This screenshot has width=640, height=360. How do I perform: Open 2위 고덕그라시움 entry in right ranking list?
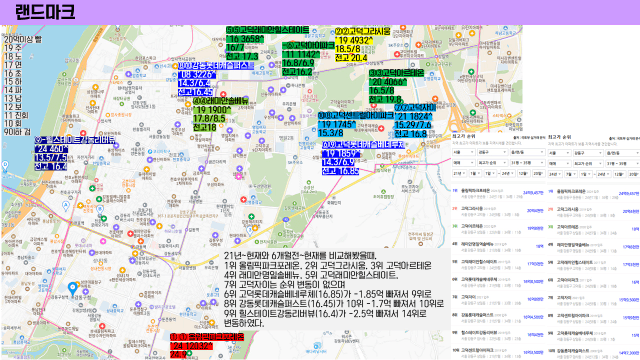pos(593,211)
